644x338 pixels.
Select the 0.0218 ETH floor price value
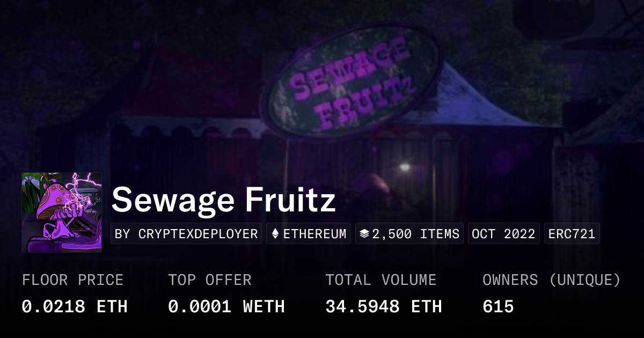coord(75,306)
